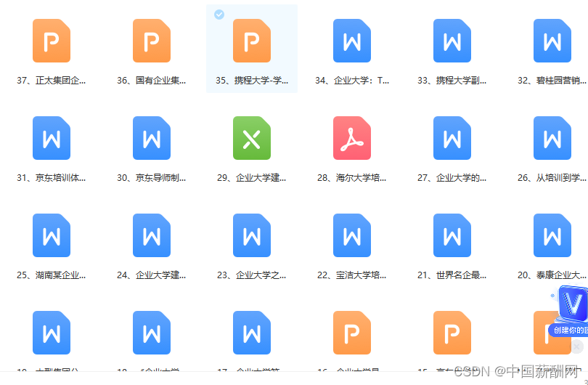Click file name 34、企业大学：T...
Image resolution: width=588 pixels, height=385 pixels.
click(x=352, y=81)
